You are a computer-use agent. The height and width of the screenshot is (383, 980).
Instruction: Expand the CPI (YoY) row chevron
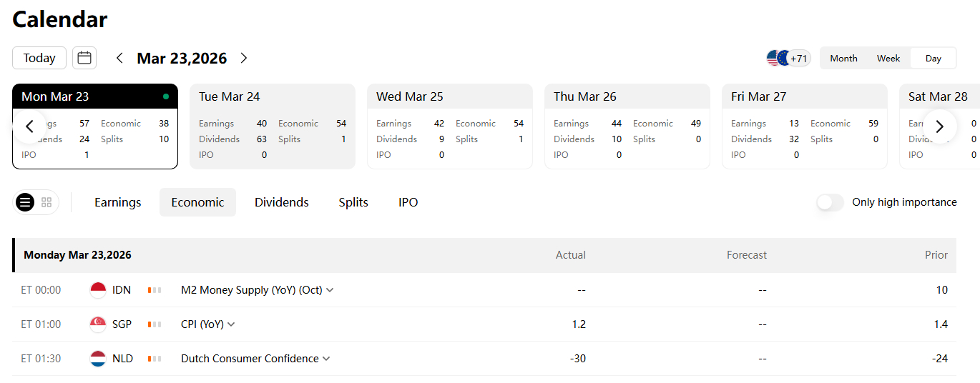pyautogui.click(x=231, y=324)
